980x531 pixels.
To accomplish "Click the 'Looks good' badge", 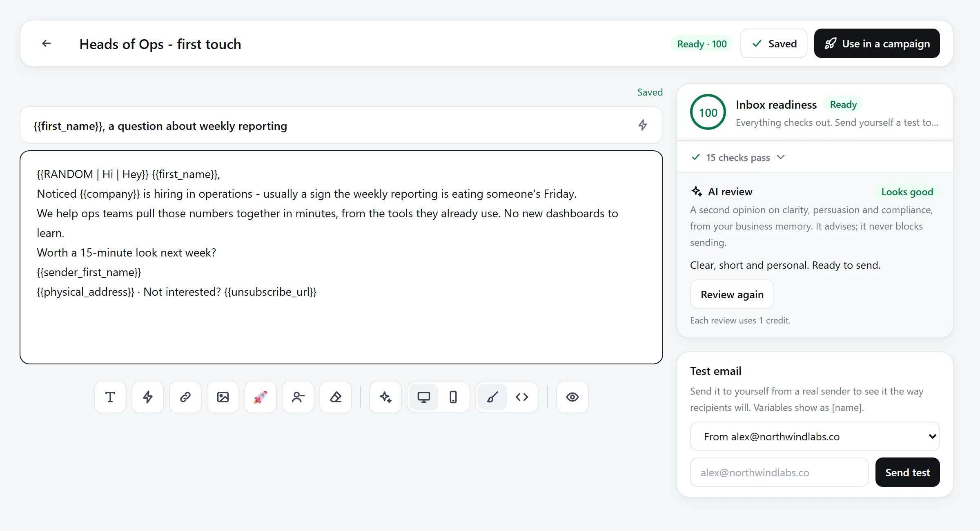I will coord(907,192).
